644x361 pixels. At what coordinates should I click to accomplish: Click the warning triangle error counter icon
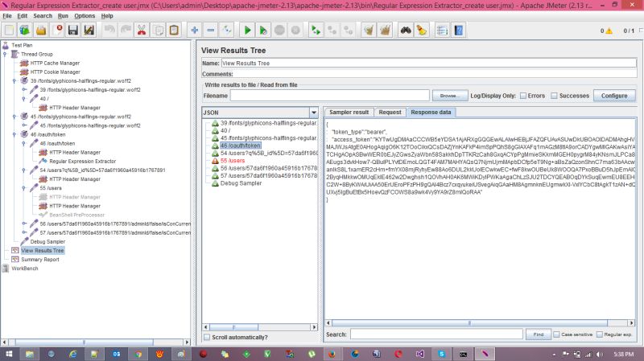(x=609, y=31)
